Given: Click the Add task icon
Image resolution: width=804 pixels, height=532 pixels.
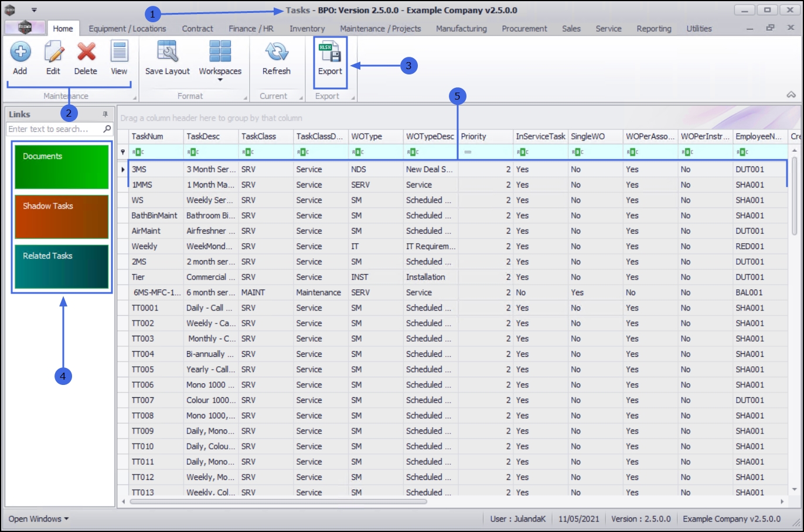Looking at the screenshot, I should pos(20,53).
